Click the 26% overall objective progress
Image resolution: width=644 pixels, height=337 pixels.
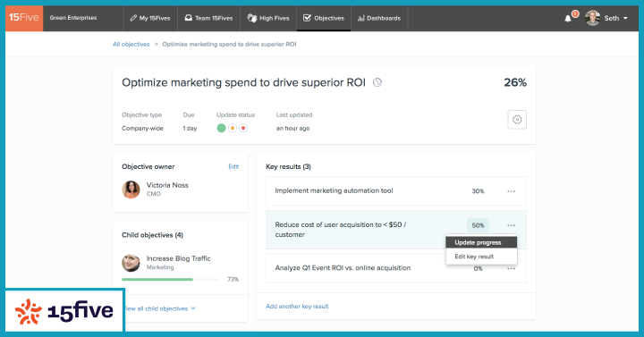[x=515, y=82]
